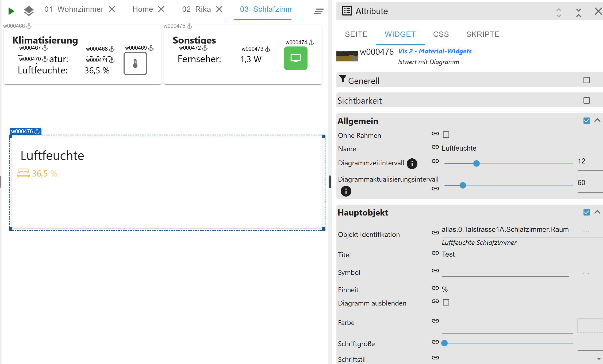Switch to the CSS tab
603x364 pixels.
point(441,34)
